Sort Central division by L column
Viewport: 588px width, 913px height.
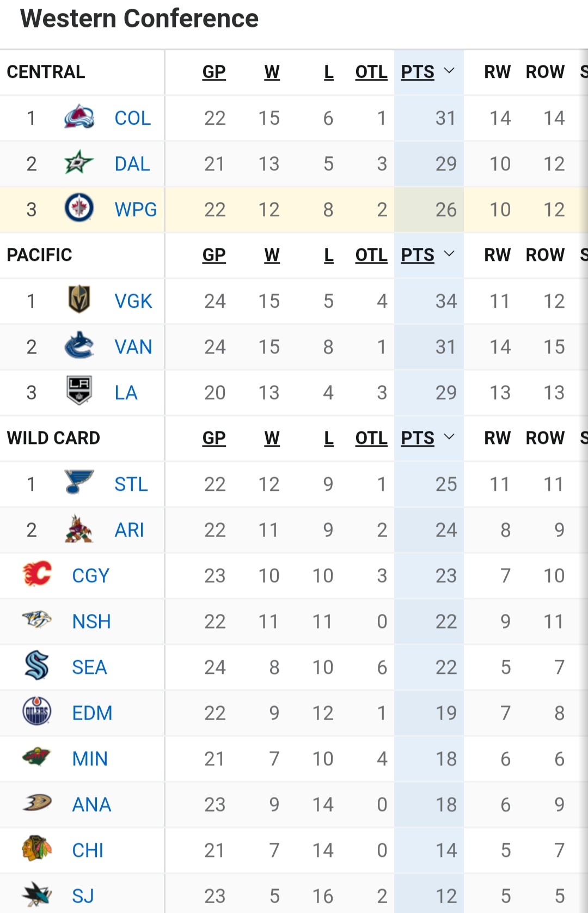[x=328, y=72]
